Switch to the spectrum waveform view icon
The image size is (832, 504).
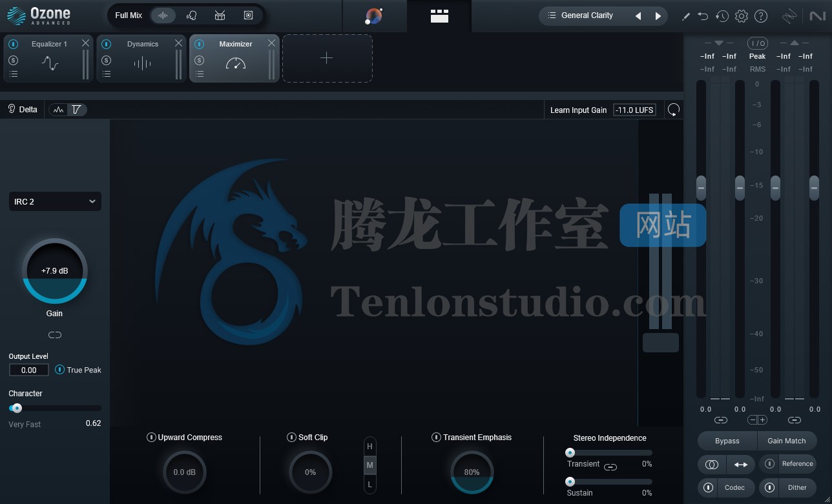click(59, 110)
